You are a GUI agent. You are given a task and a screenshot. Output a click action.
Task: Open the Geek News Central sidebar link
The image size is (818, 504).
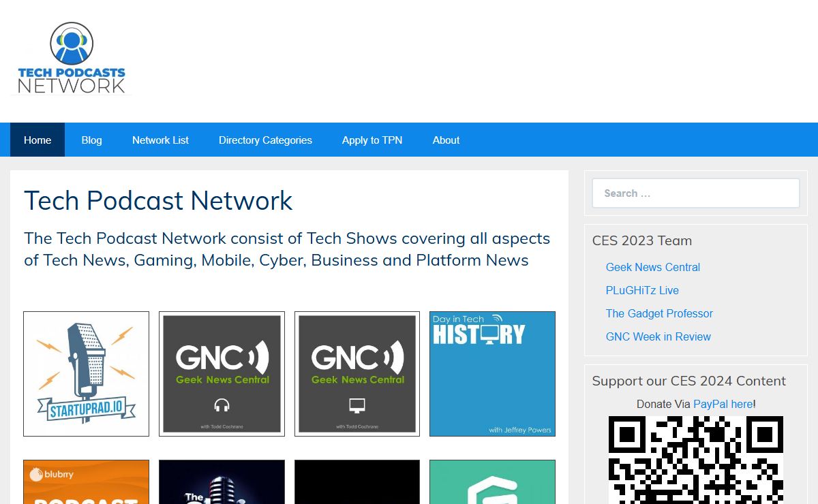click(652, 267)
